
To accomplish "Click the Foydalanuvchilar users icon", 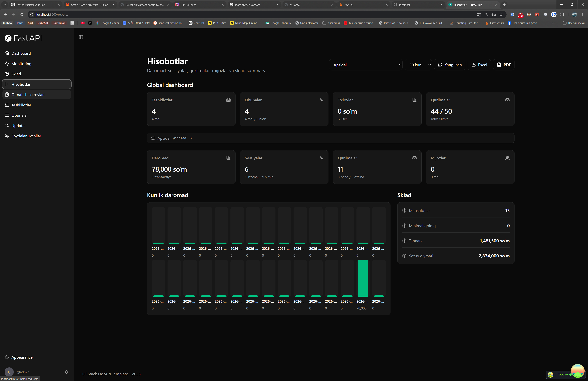I will pos(7,136).
